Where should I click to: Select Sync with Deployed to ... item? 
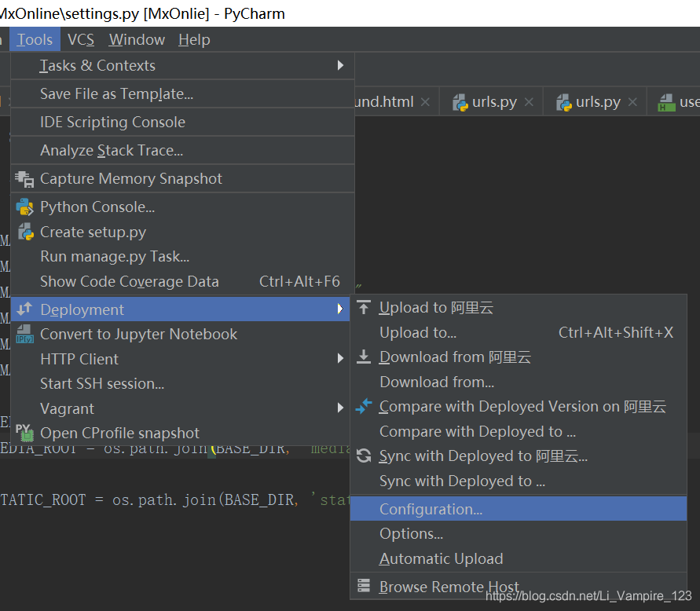(x=519, y=481)
